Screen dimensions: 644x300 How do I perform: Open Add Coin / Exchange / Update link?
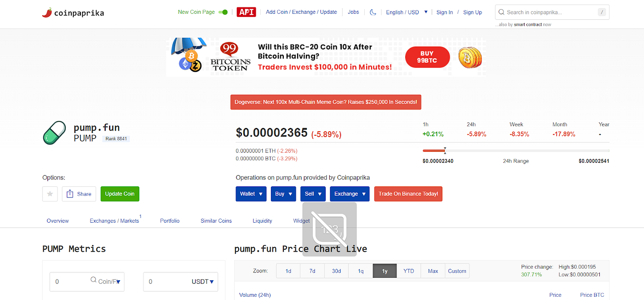coord(301,12)
